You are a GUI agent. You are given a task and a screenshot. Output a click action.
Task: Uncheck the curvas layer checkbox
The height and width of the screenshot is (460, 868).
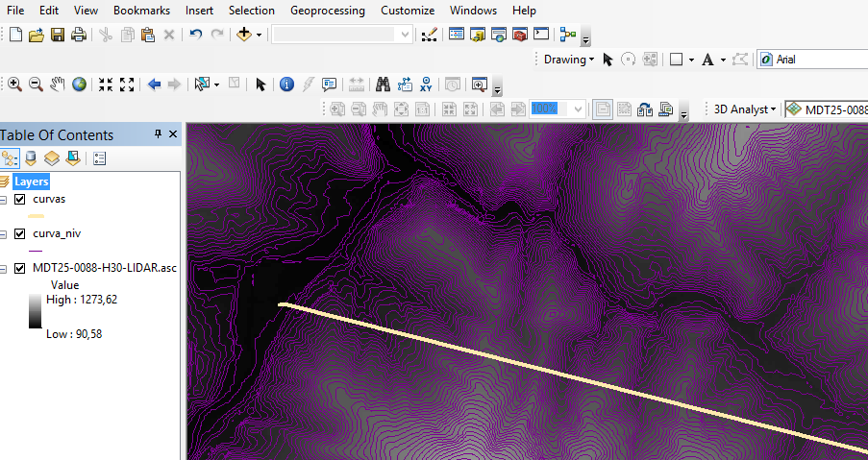coord(19,199)
